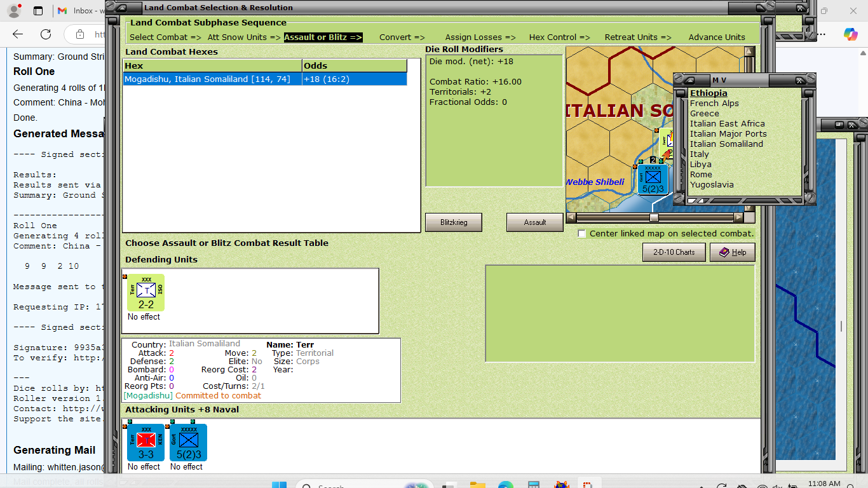The image size is (868, 488).
Task: Select Greece in the M V list
Action: coord(705,114)
